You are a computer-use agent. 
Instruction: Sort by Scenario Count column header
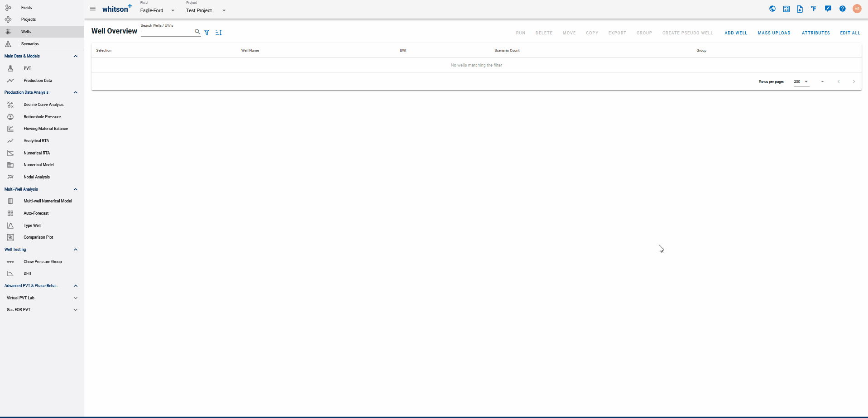click(x=507, y=50)
